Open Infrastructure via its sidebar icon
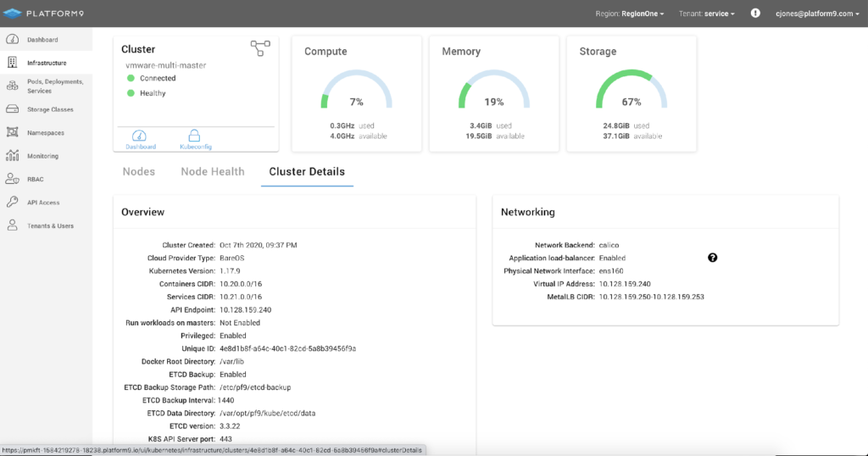This screenshot has height=456, width=868. pyautogui.click(x=12, y=63)
